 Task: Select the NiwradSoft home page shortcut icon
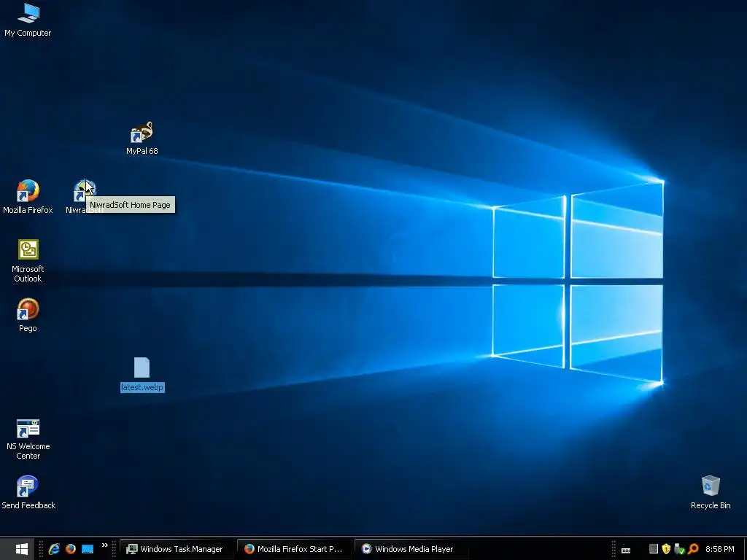coord(85,191)
